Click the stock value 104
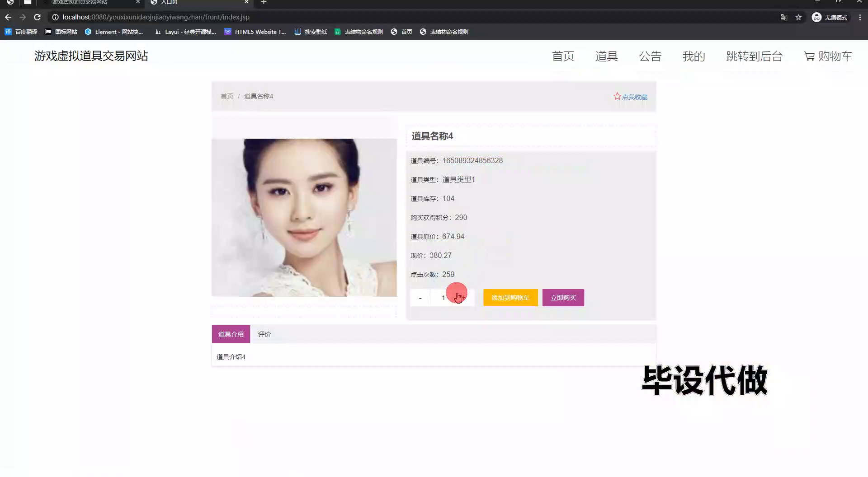Image resolution: width=868 pixels, height=477 pixels. click(x=448, y=199)
